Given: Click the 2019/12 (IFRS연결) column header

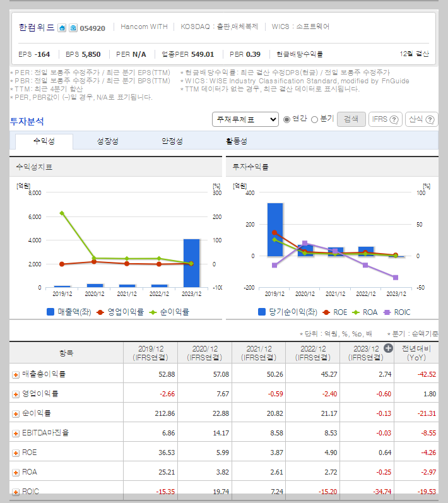Looking at the screenshot, I should coord(150,353).
